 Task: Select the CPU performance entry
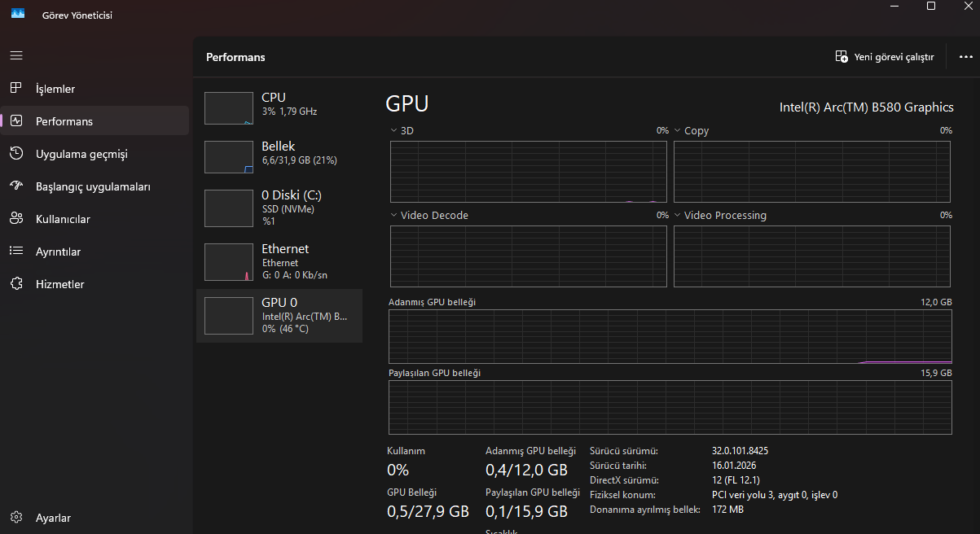pyautogui.click(x=279, y=107)
